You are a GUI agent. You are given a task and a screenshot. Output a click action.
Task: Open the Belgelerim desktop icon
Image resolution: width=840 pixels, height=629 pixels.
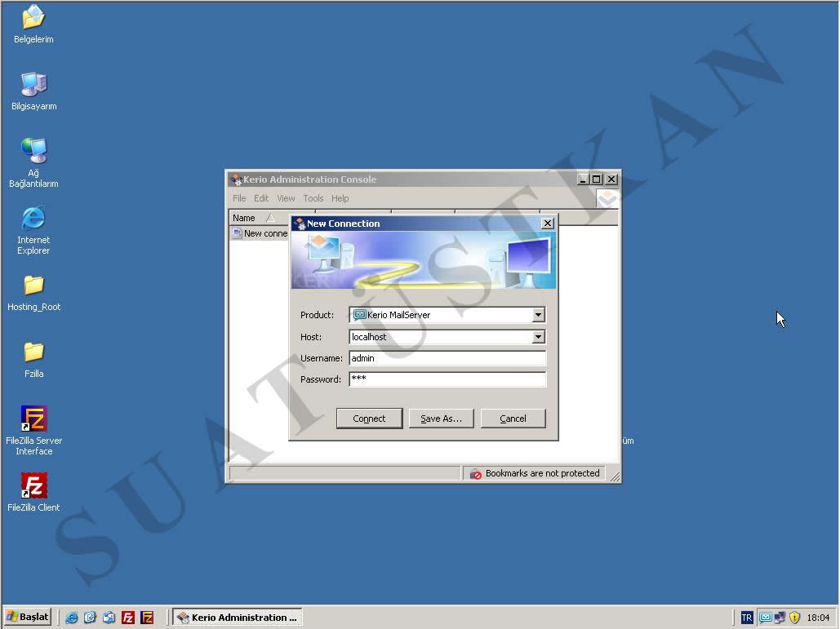click(x=33, y=24)
